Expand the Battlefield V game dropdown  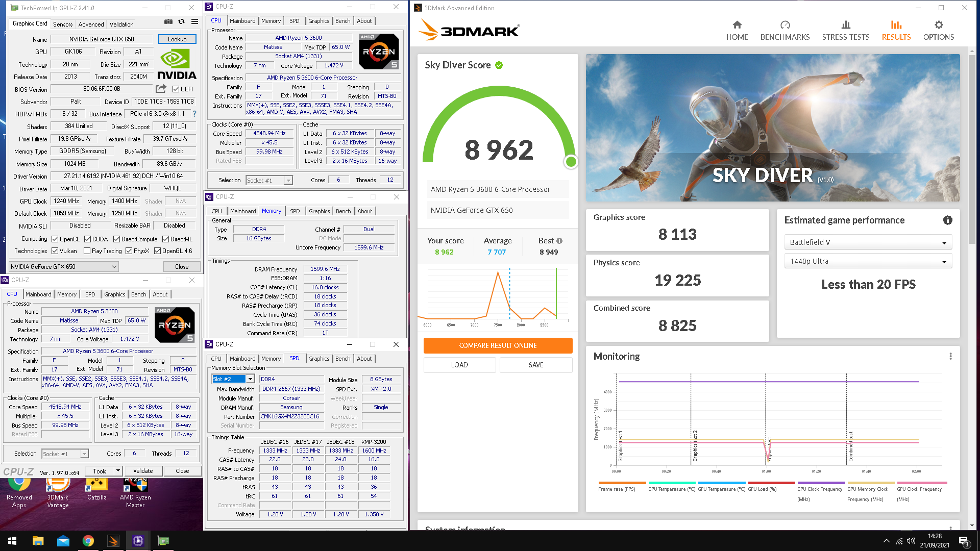click(868, 242)
